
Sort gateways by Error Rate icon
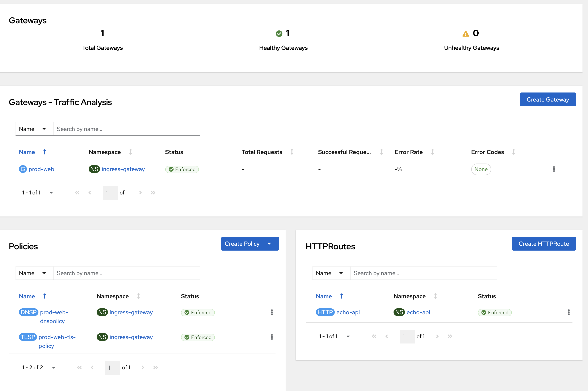pyautogui.click(x=433, y=152)
